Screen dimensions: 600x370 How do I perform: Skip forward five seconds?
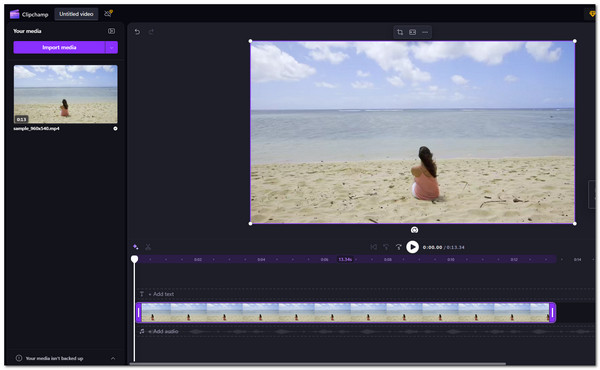click(x=399, y=247)
